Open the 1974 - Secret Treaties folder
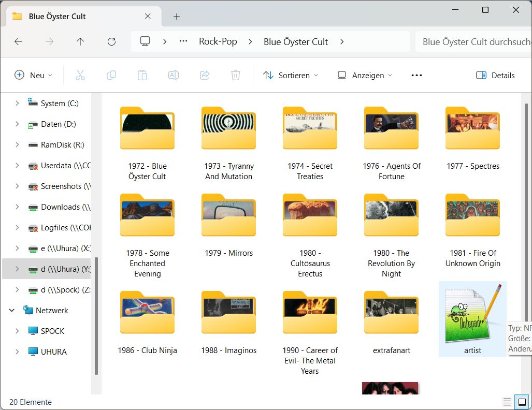 (310, 143)
